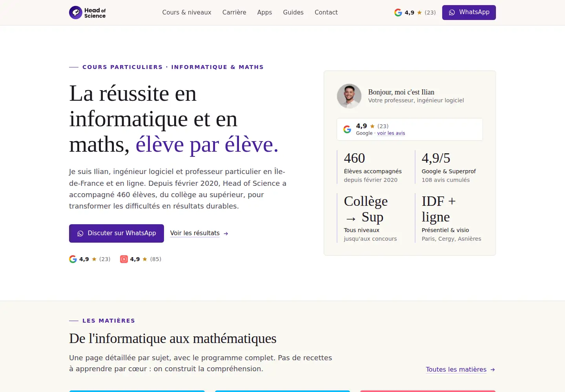The image size is (565, 392).
Task: Click the "Présentiel & visio" label
Action: (x=445, y=230)
